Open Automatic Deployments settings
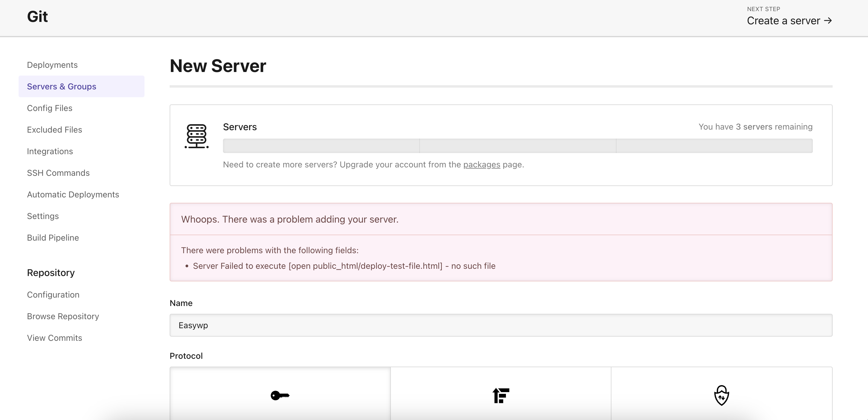 [x=73, y=194]
